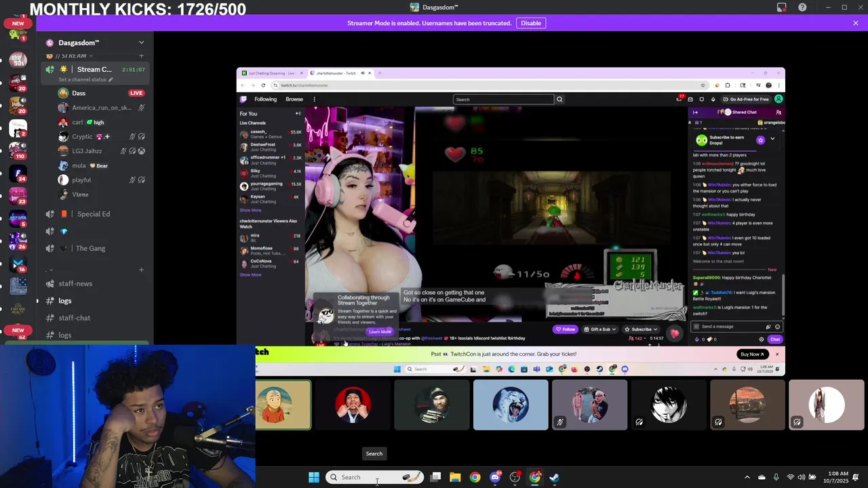Open Following tab on Twitch
The height and width of the screenshot is (488, 868).
265,100
